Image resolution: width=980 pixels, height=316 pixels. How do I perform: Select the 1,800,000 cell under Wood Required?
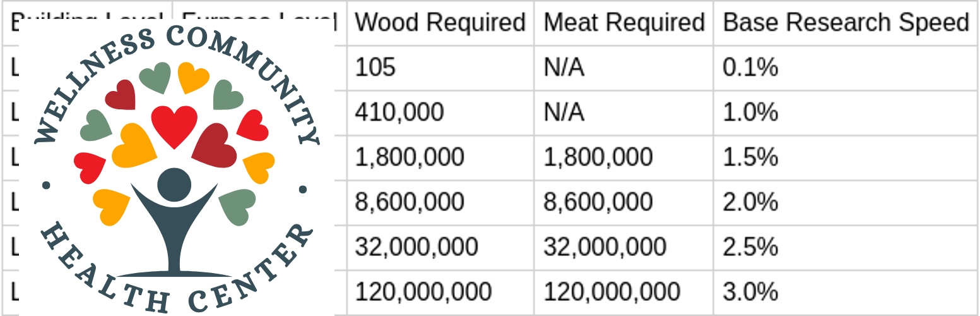coord(440,157)
